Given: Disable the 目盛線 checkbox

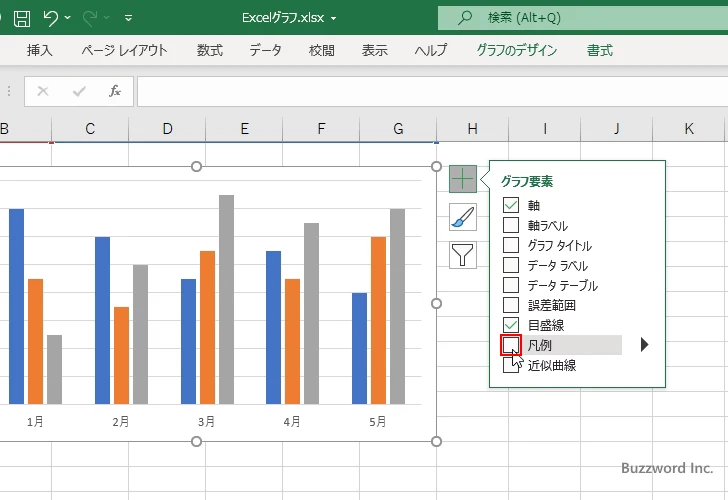Looking at the screenshot, I should coord(511,325).
